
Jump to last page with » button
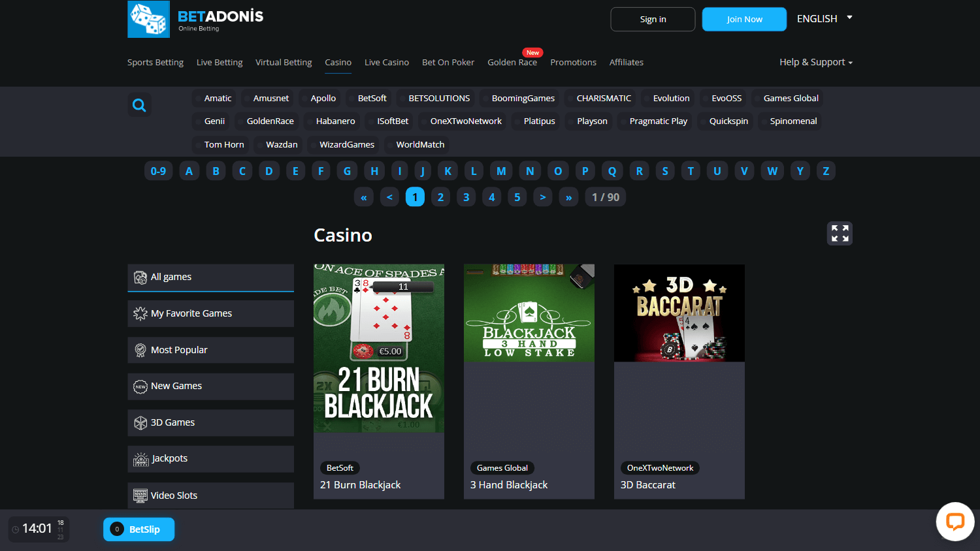568,197
